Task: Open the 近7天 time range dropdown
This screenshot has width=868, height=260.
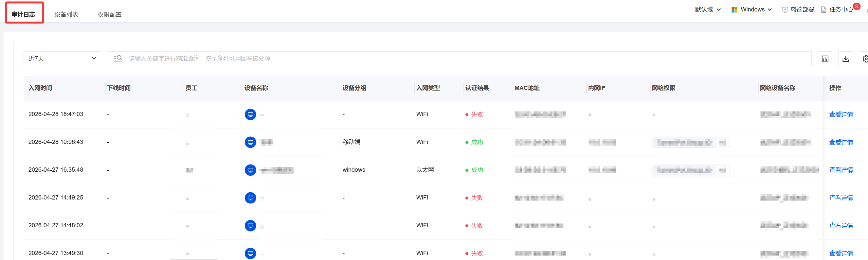Action: [63, 59]
